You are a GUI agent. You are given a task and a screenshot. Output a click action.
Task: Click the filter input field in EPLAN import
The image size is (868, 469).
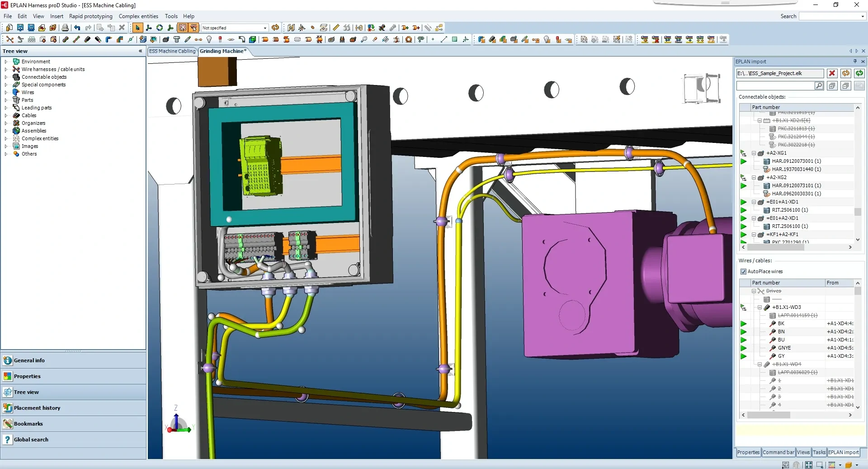click(775, 85)
